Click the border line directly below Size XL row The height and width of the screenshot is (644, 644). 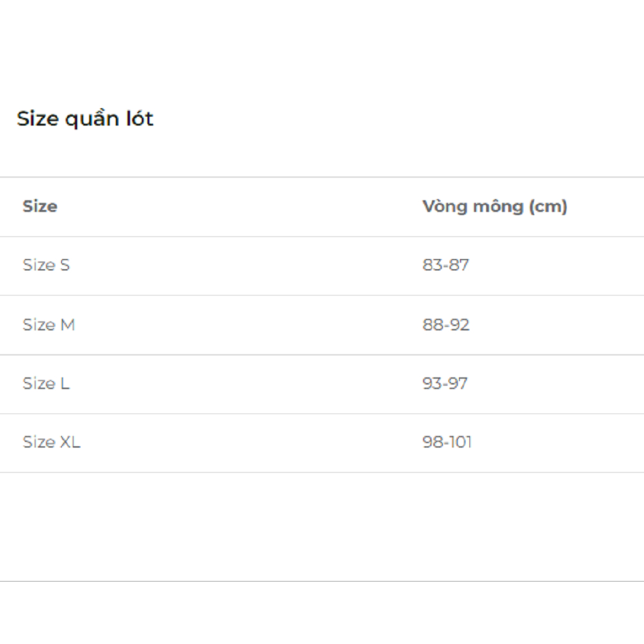coord(322,472)
